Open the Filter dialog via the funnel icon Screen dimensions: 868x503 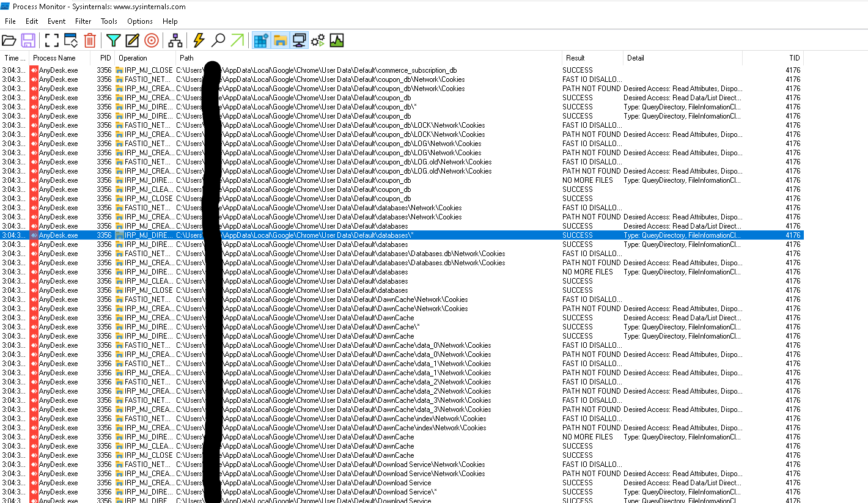tap(113, 41)
